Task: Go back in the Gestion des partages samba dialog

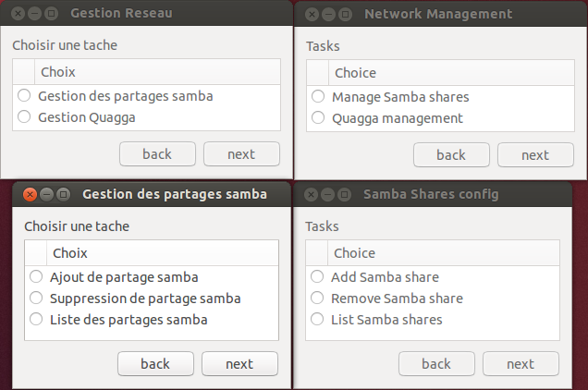Action: 155,364
